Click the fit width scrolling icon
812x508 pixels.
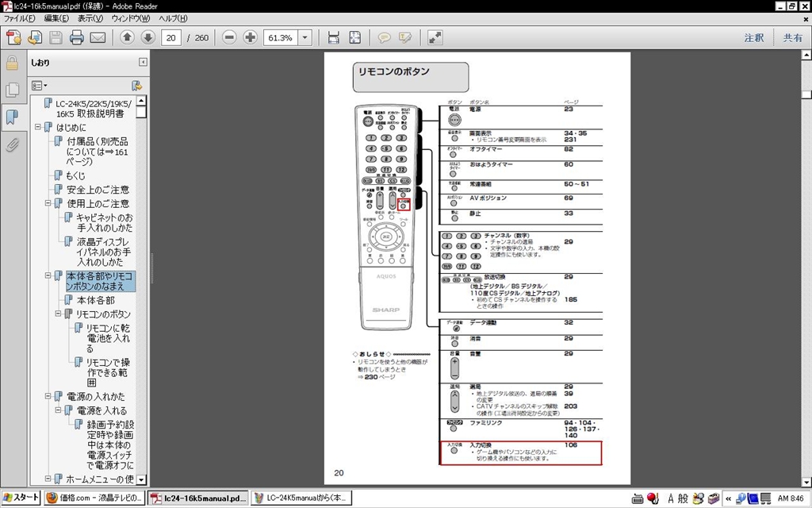click(334, 37)
